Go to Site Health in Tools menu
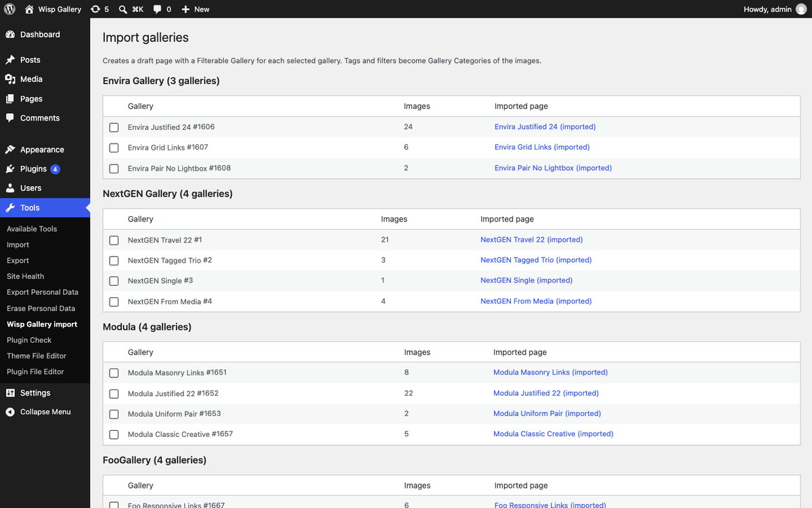812x508 pixels. (25, 276)
